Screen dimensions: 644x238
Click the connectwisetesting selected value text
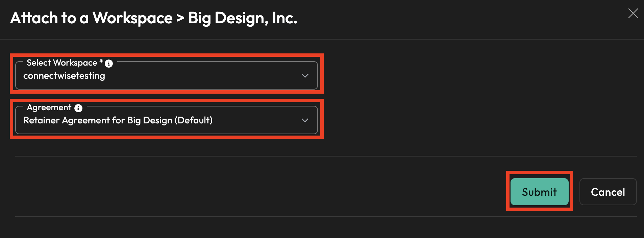(64, 76)
